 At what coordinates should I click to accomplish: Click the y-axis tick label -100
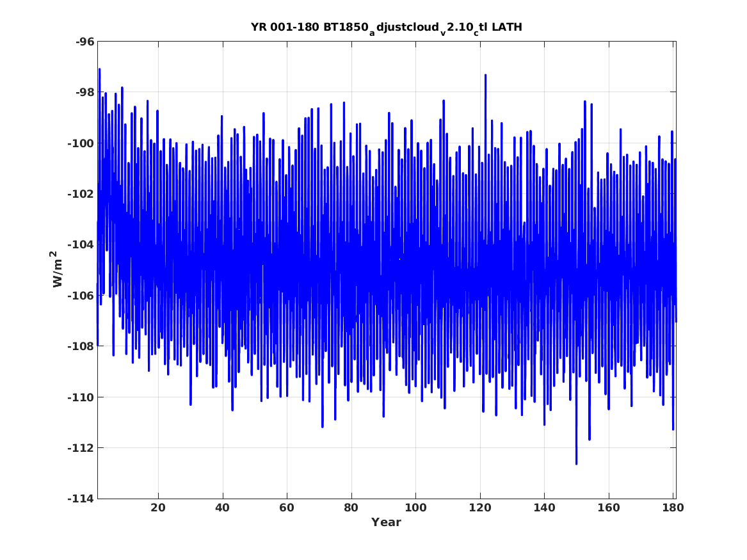coord(81,143)
